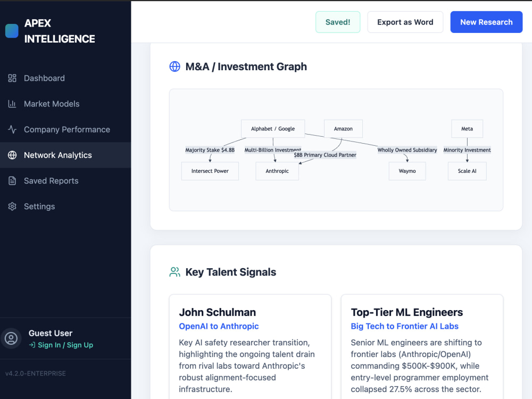Open the Big Tech to Frontier AI Labs link
The height and width of the screenshot is (399, 532).
pyautogui.click(x=404, y=326)
